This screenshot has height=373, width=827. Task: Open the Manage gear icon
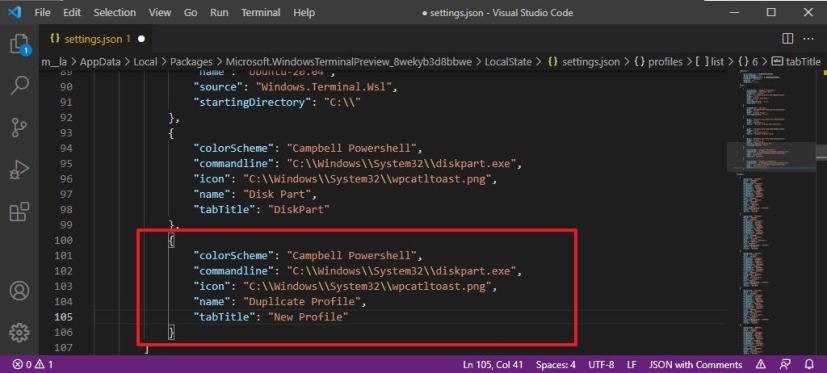click(19, 332)
